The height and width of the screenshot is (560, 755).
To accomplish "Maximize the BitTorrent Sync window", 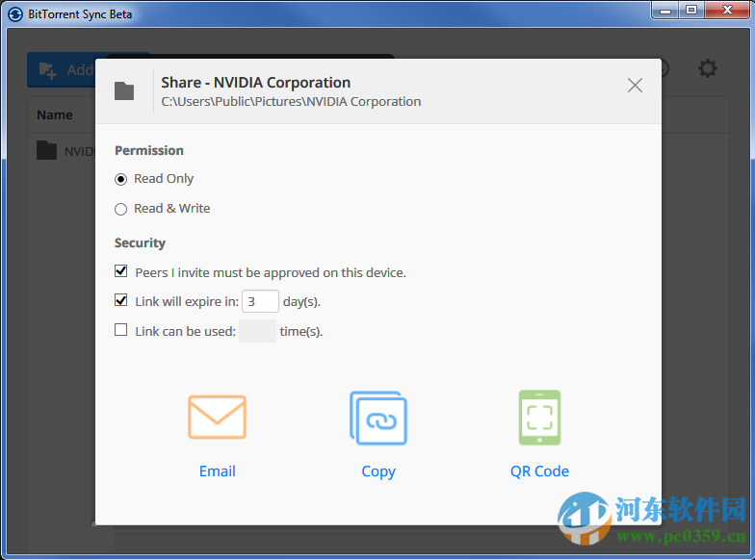I will (691, 10).
